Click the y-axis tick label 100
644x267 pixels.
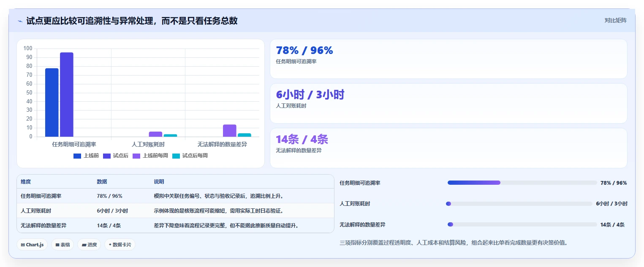click(28, 49)
